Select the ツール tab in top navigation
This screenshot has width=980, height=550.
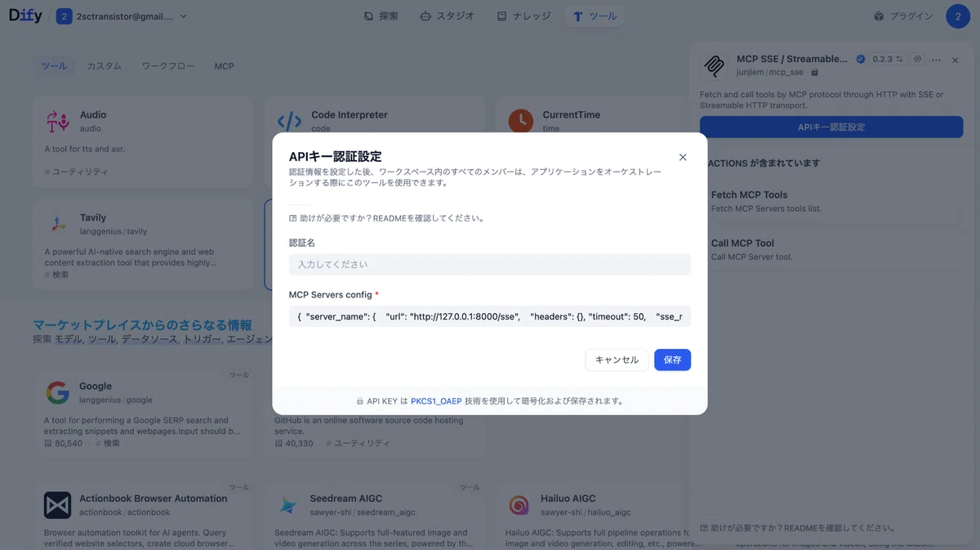(595, 16)
